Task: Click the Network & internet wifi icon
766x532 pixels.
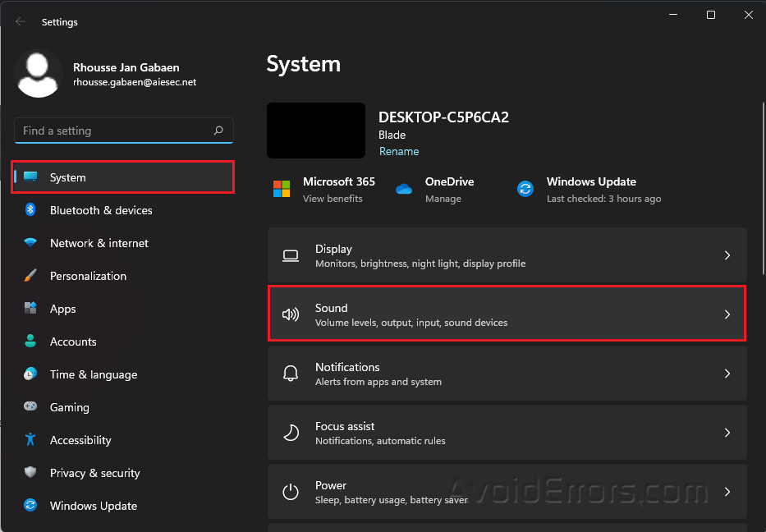Action: click(x=30, y=243)
